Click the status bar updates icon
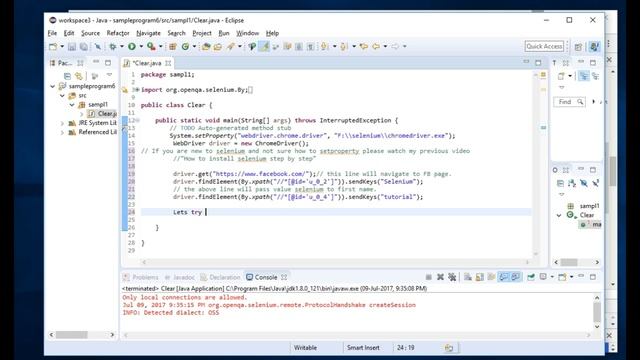The width and height of the screenshot is (640, 360). (449, 348)
